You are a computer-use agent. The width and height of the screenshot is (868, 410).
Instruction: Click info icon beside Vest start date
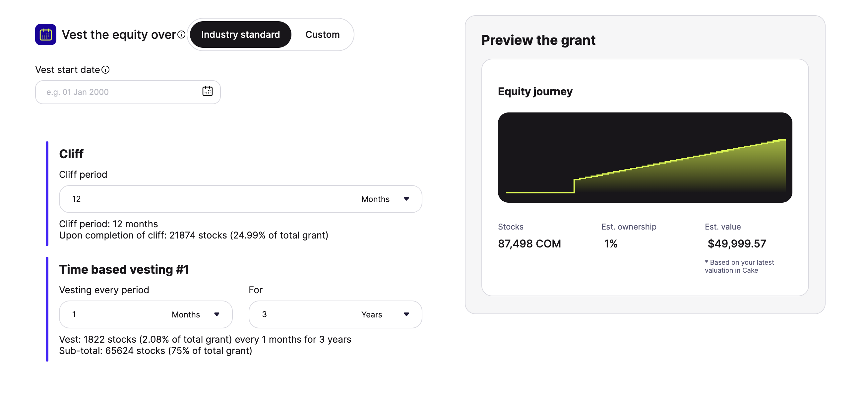pos(105,70)
